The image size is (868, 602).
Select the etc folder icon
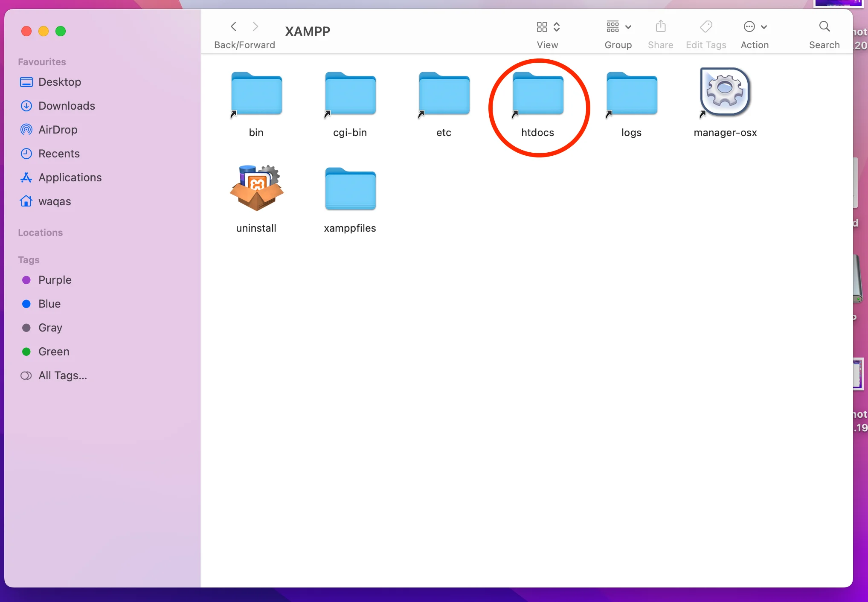coord(444,94)
